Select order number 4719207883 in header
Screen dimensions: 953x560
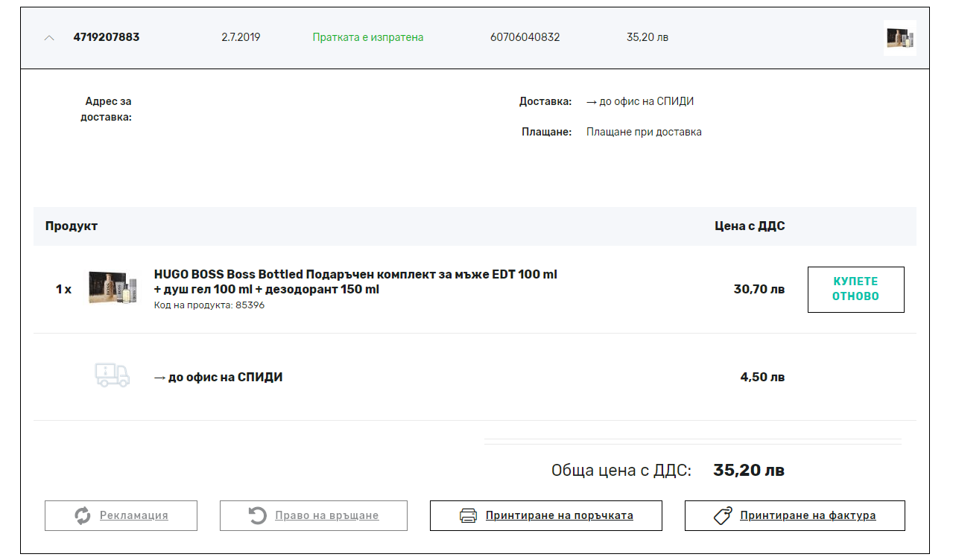tap(106, 37)
